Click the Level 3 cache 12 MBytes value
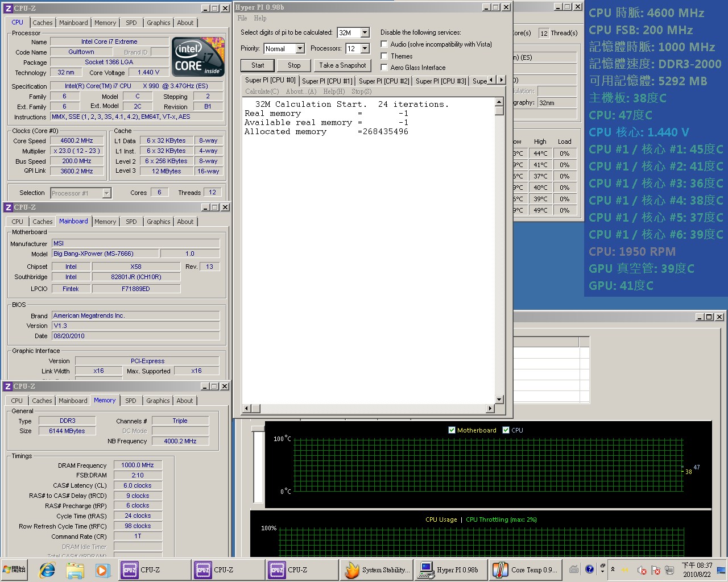 pyautogui.click(x=166, y=171)
